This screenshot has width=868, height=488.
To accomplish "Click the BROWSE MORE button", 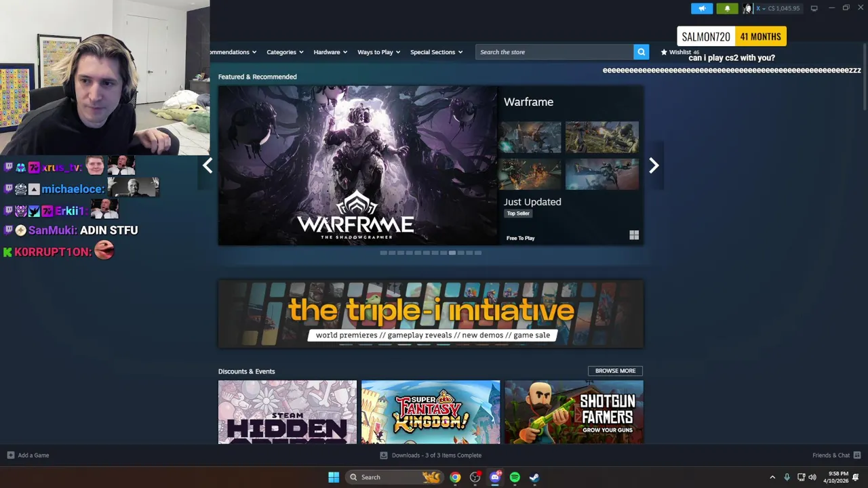I will (x=615, y=371).
